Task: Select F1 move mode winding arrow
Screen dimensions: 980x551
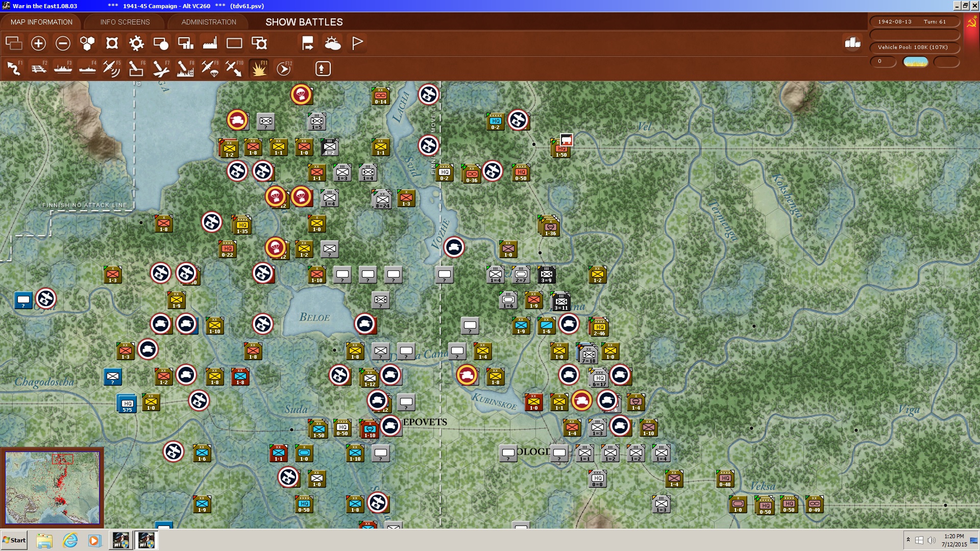Action: [x=14, y=68]
